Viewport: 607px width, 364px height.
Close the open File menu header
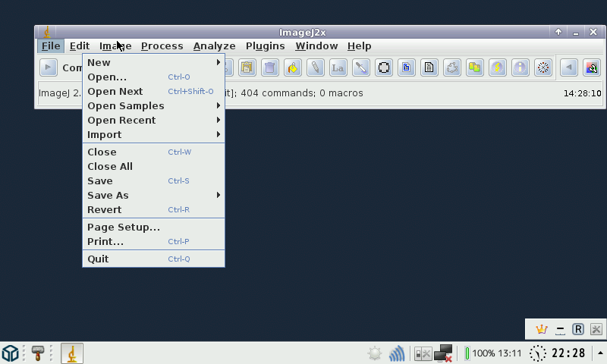tap(51, 46)
